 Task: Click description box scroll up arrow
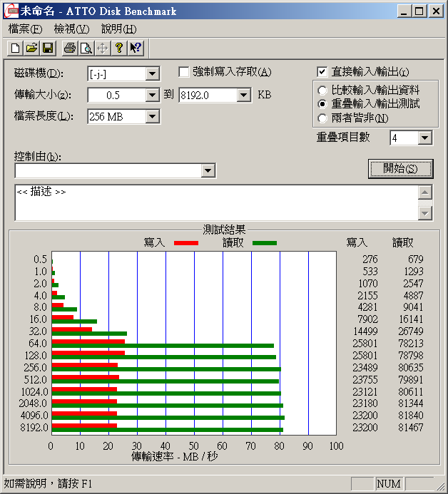(425, 192)
